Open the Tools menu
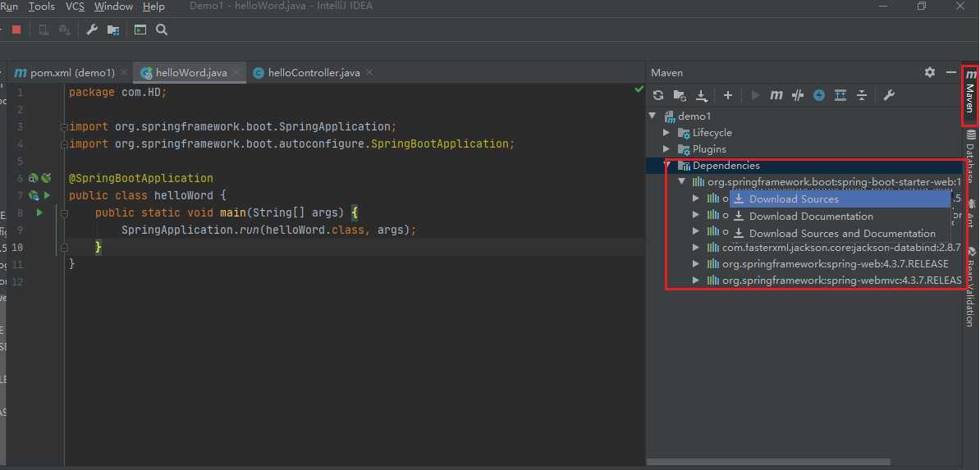Image resolution: width=980 pixels, height=470 pixels. point(42,7)
